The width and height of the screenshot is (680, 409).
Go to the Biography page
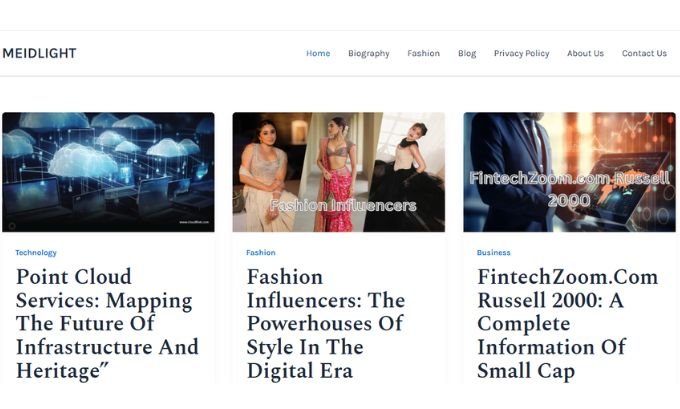[x=369, y=53]
